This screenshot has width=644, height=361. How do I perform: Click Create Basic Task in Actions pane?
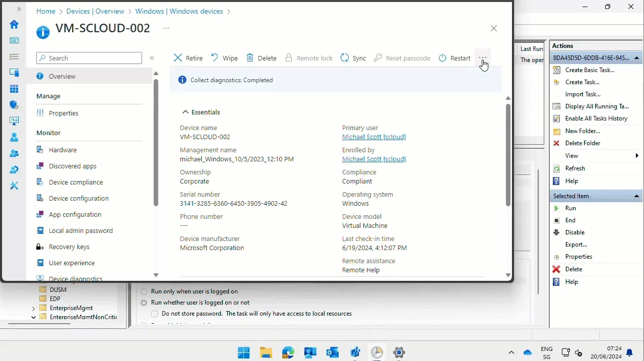(590, 70)
